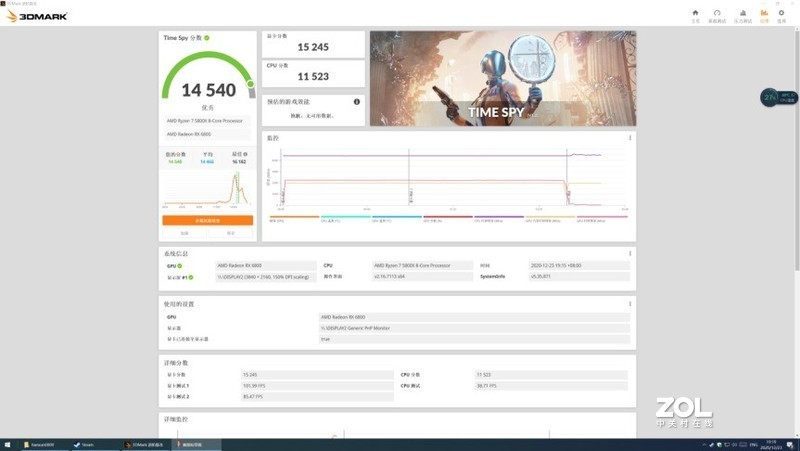The width and height of the screenshot is (800, 451).
Task: Click the SystemInfo value v5.35.871
Action: tap(579, 277)
